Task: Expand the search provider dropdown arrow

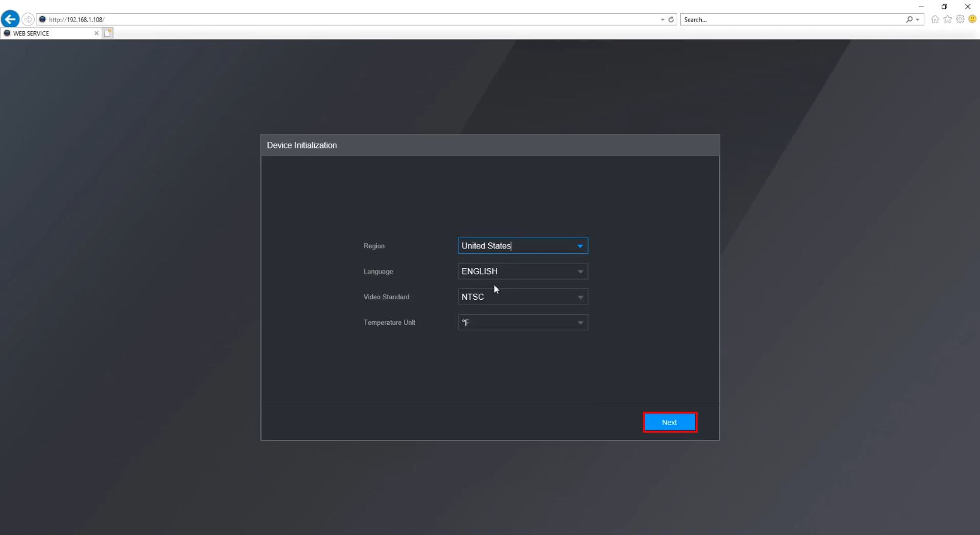Action: click(x=917, y=20)
